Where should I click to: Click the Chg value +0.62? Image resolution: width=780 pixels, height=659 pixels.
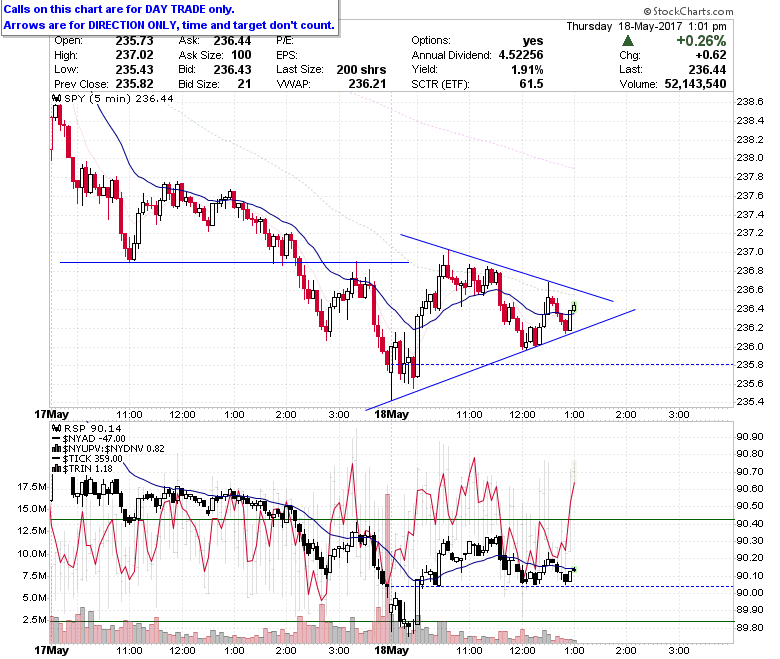(x=711, y=55)
